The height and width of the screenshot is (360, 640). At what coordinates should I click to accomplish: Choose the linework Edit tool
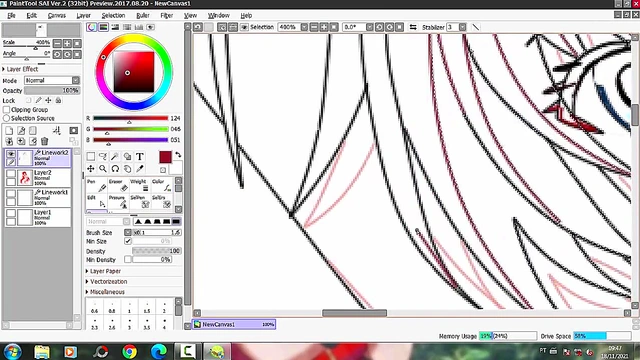pos(97,201)
